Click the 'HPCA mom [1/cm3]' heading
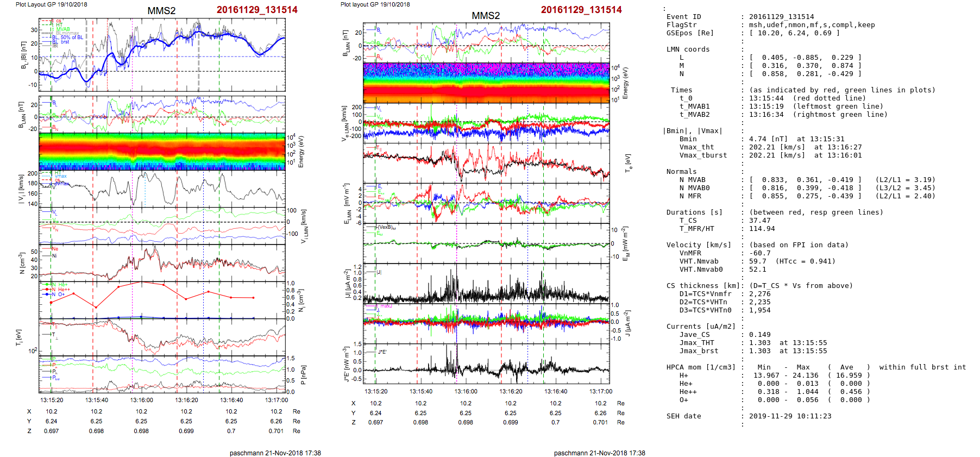This screenshot has height=457, width=980. (701, 367)
